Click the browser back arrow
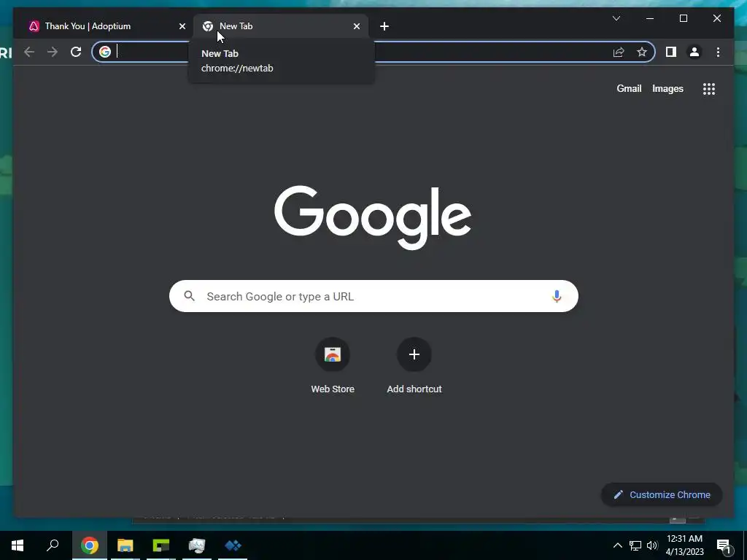Screen dimensions: 747x560 point(29,52)
